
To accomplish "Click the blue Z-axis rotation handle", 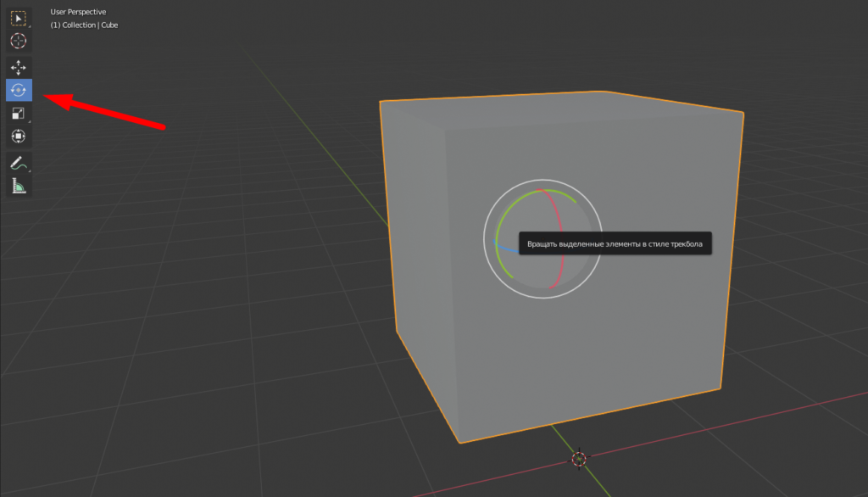I will [x=506, y=249].
